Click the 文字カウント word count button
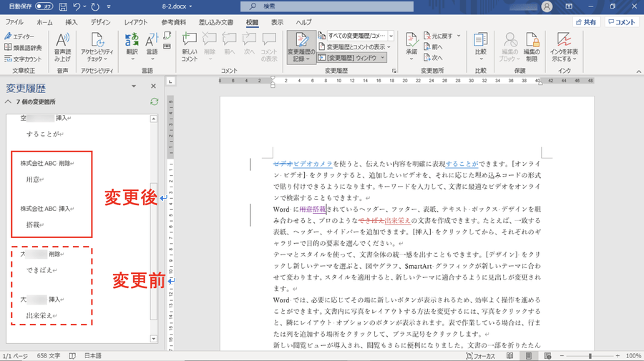The image size is (644, 361). (24, 59)
